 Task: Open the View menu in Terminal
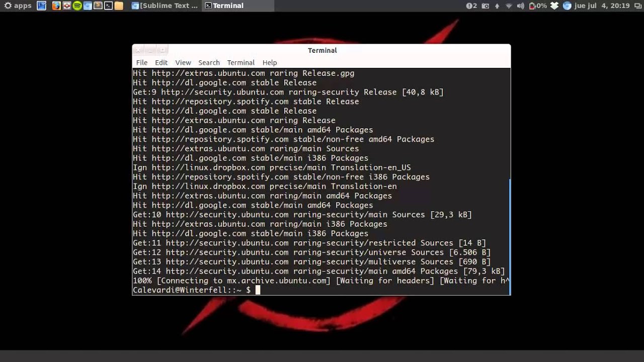click(x=183, y=62)
